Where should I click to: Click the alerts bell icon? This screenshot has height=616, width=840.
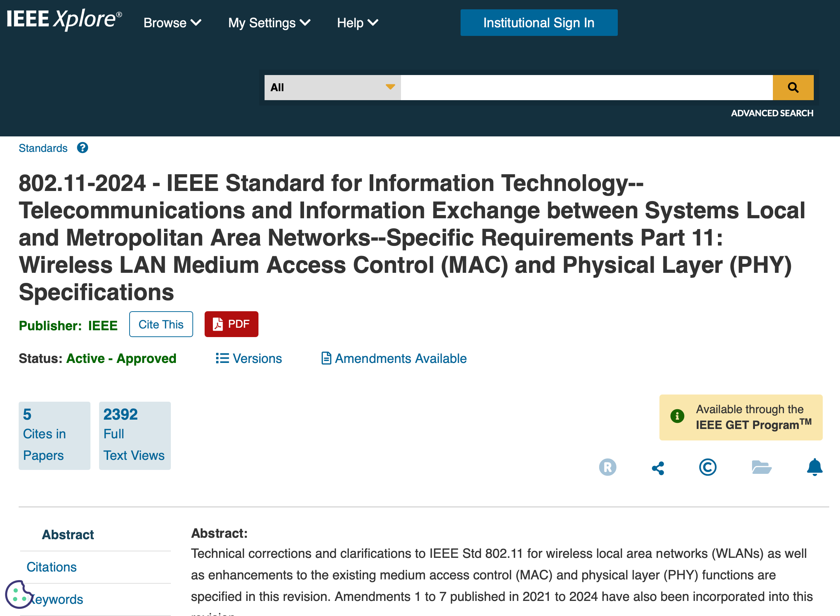(814, 467)
